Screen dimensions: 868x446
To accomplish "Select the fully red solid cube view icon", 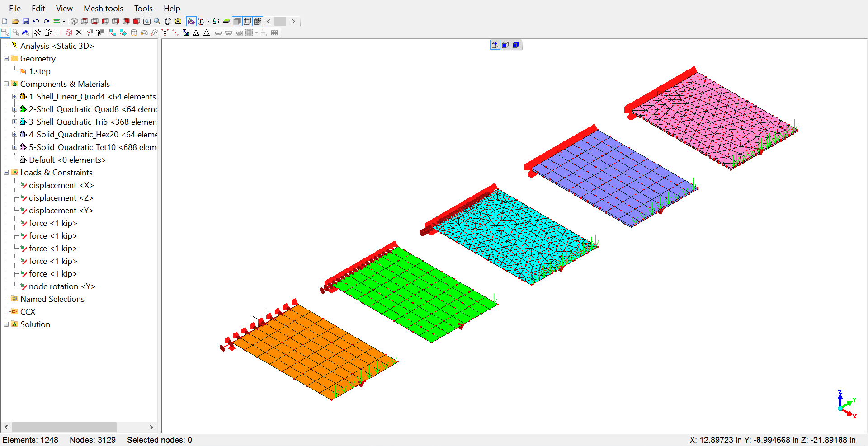I will click(x=136, y=21).
